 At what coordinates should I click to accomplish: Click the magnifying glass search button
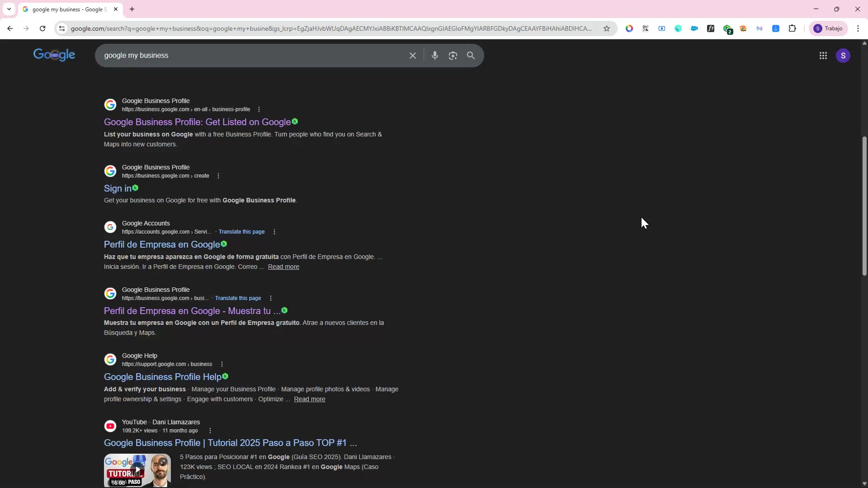coord(471,56)
